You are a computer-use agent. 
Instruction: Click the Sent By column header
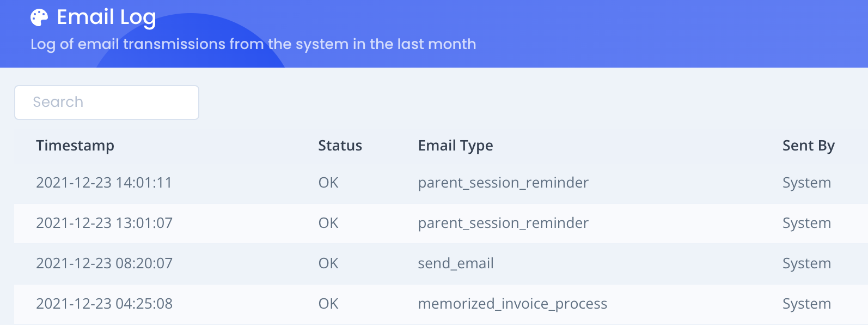(808, 146)
